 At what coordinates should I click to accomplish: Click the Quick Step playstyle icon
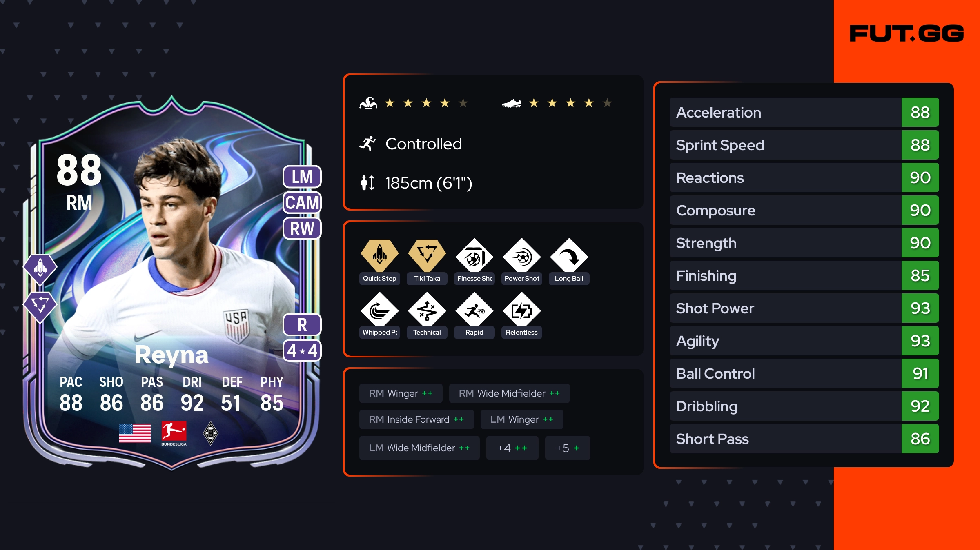(379, 255)
